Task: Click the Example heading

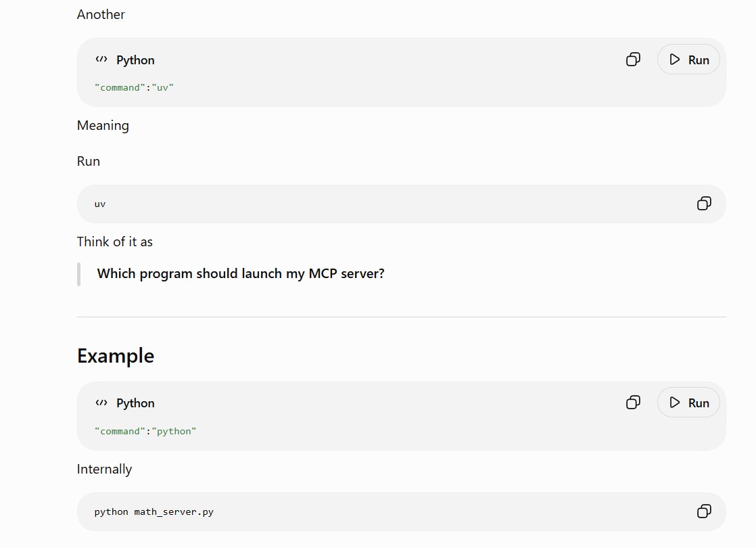Action: 116,356
